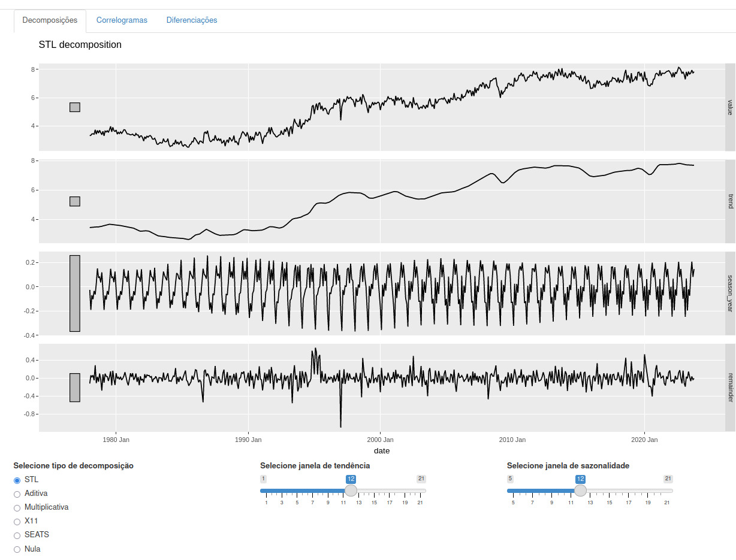Select the Decomposições tab

[50, 20]
